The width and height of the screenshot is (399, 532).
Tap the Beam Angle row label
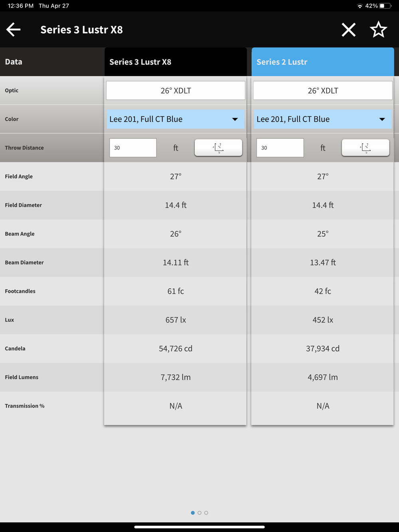(20, 234)
